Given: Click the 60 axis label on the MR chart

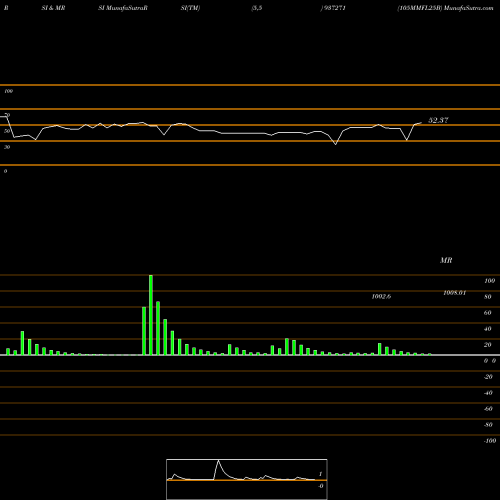Looking at the screenshot, I should tap(487, 313).
